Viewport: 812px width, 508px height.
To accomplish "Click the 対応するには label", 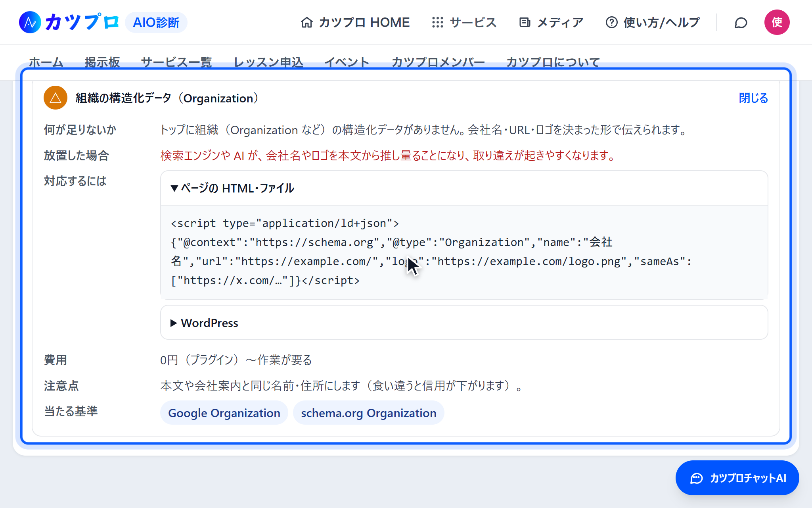I will coord(75,181).
